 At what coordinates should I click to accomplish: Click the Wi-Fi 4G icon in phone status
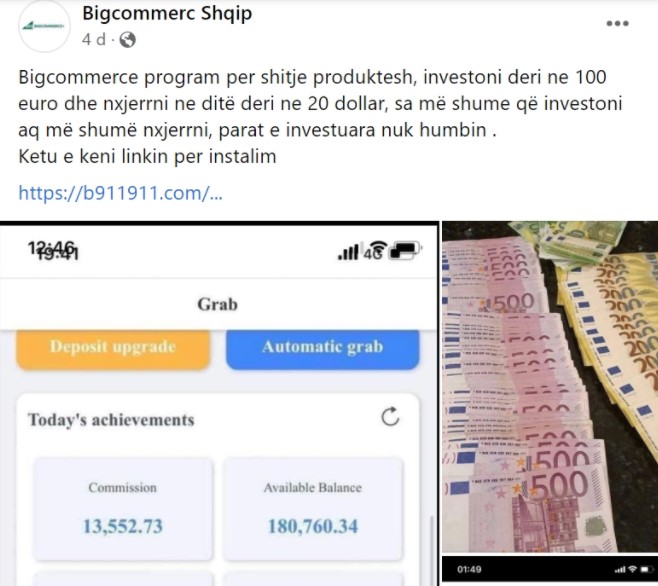(375, 251)
